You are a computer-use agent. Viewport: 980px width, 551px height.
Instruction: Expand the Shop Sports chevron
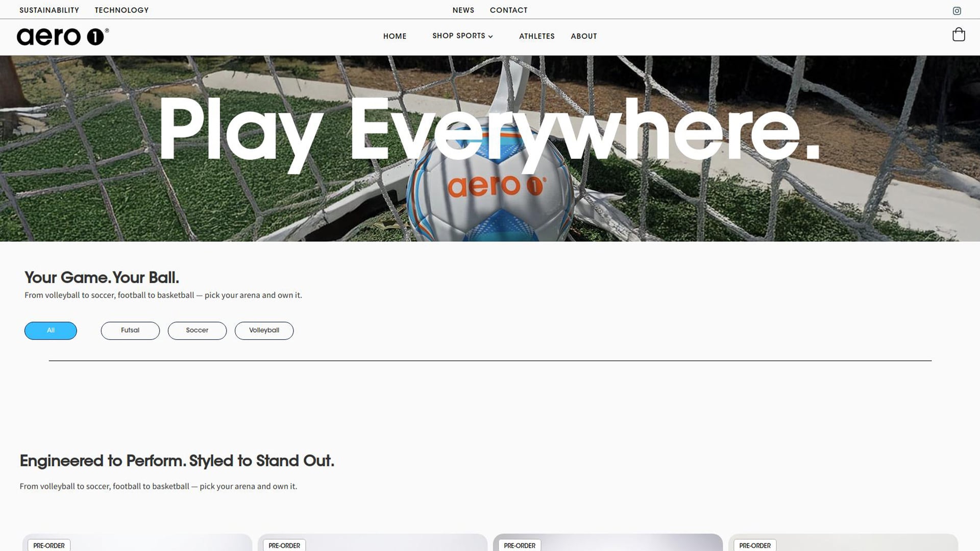(491, 36)
